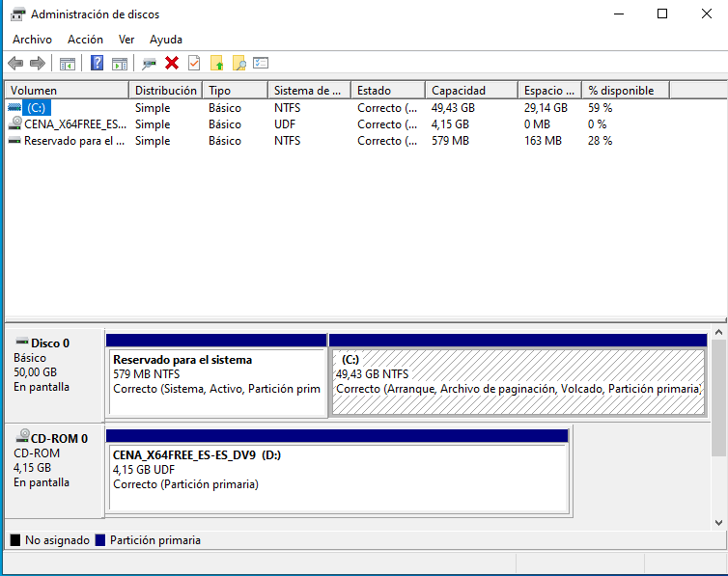Click the Forward arrow toolbar icon
Screen dimensions: 728x576
point(38,64)
